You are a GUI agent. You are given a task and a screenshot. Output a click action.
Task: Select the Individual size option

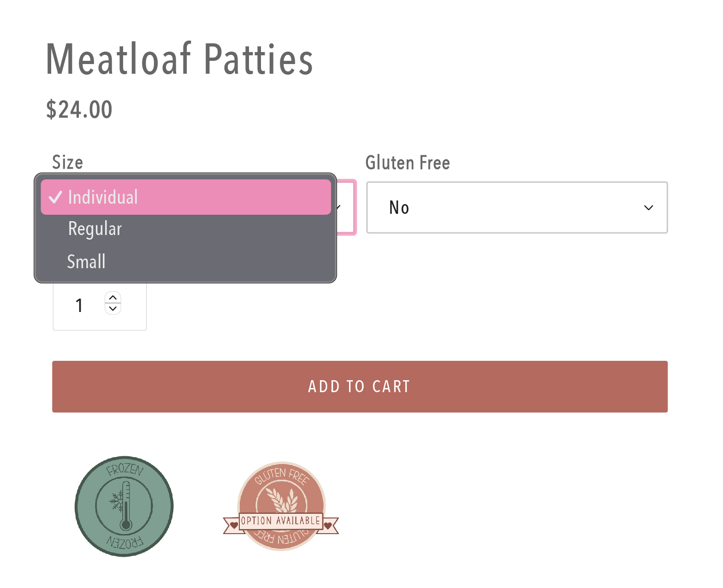tap(186, 197)
